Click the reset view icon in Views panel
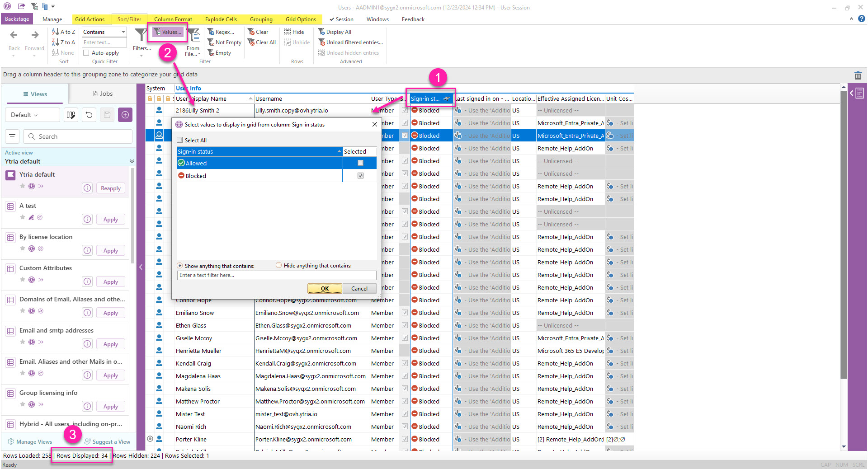 click(x=89, y=115)
